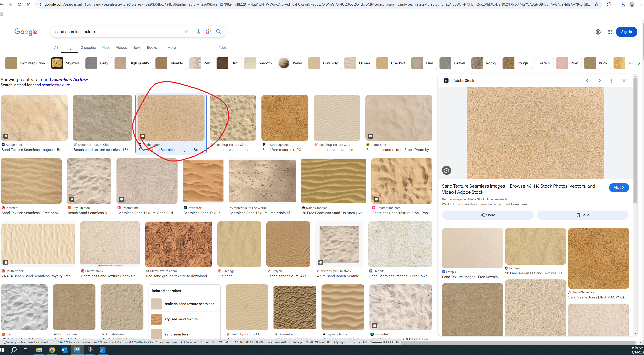This screenshot has height=355, width=644.
Task: Show next image in Adobe Stock preview
Action: (x=600, y=81)
